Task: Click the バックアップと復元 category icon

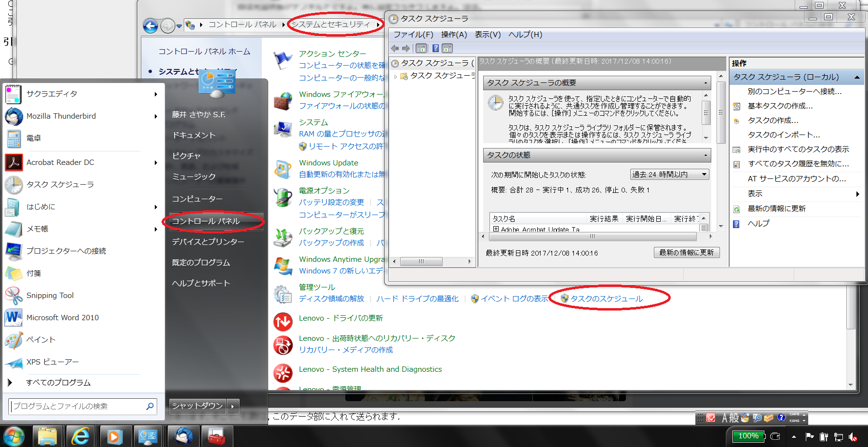Action: pyautogui.click(x=283, y=238)
